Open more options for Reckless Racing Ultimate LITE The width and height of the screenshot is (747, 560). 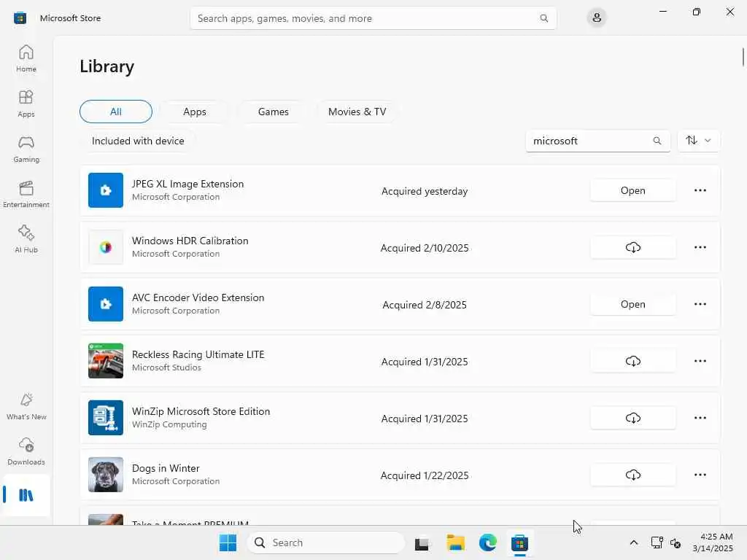[700, 361]
